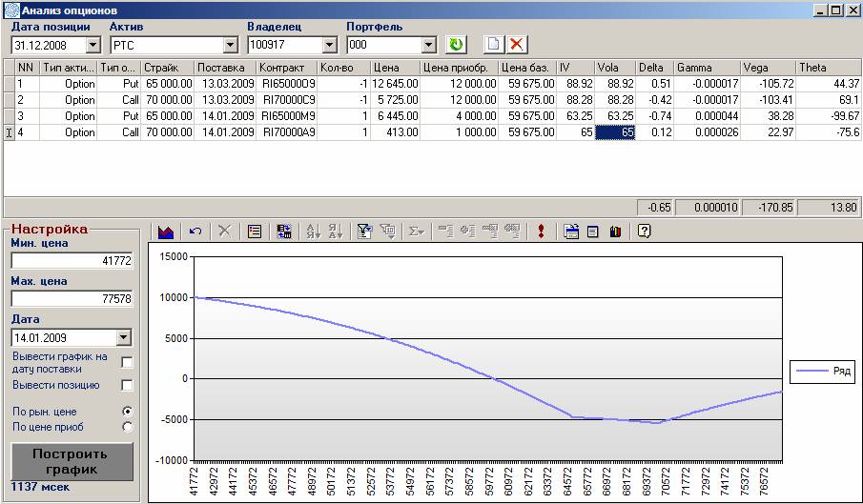Click the total Vega value '-170.85'
Image resolution: width=863 pixels, height=504 pixels.
[769, 207]
